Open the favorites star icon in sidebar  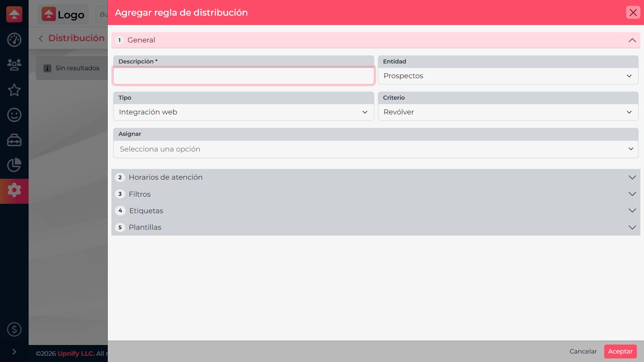tap(14, 90)
